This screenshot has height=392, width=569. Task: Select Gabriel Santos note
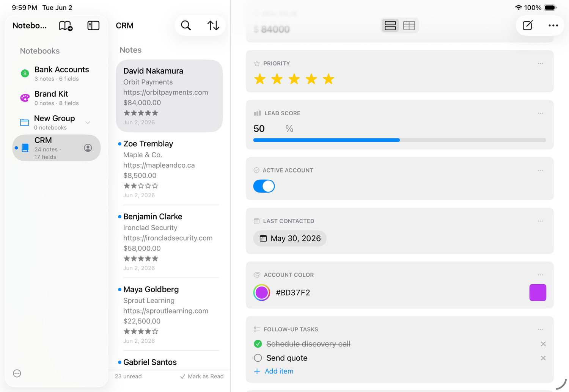(x=169, y=362)
